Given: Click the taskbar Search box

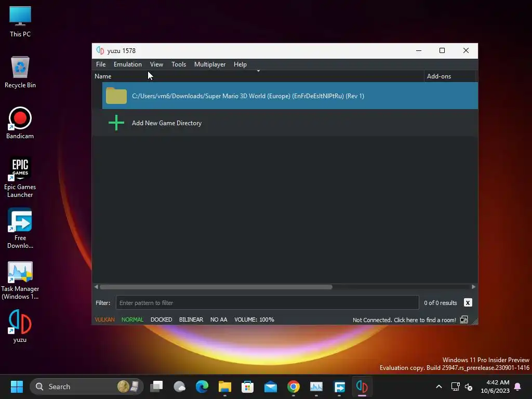Looking at the screenshot, I should tap(87, 387).
